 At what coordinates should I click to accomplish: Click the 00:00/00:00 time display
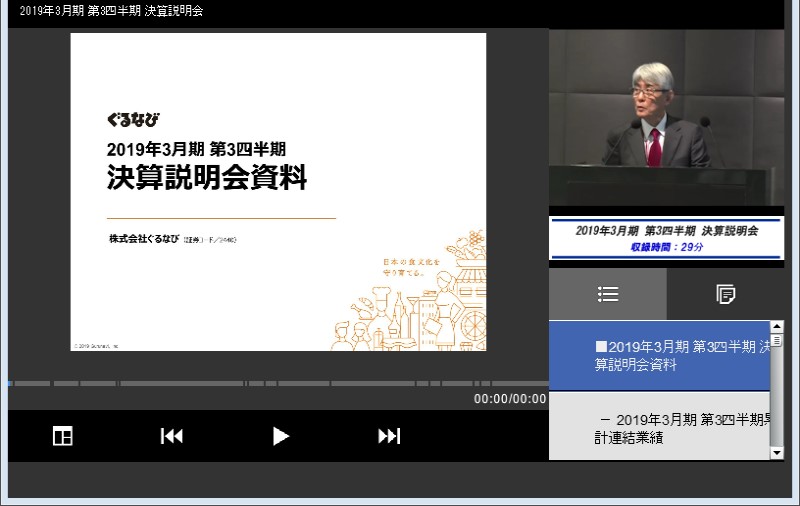[510, 399]
